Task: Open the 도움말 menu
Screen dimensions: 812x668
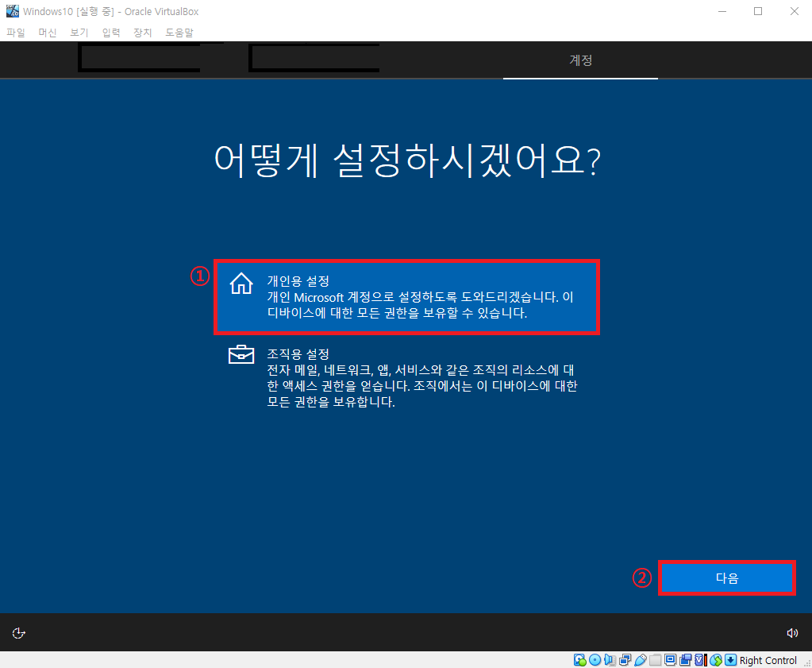Action: [x=179, y=32]
